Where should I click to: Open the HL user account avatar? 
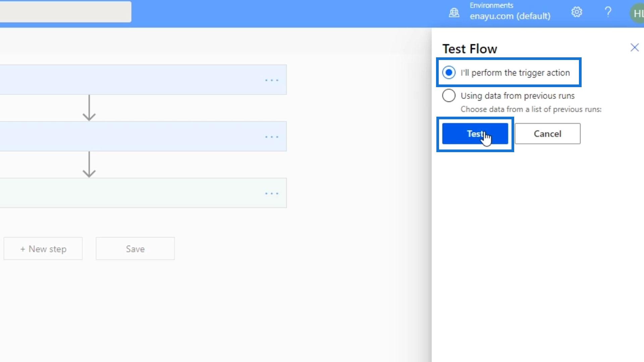pyautogui.click(x=637, y=13)
